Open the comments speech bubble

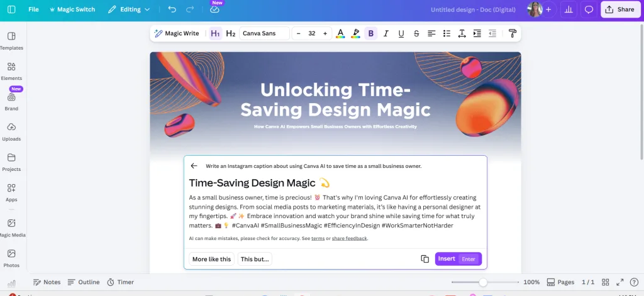pyautogui.click(x=589, y=9)
